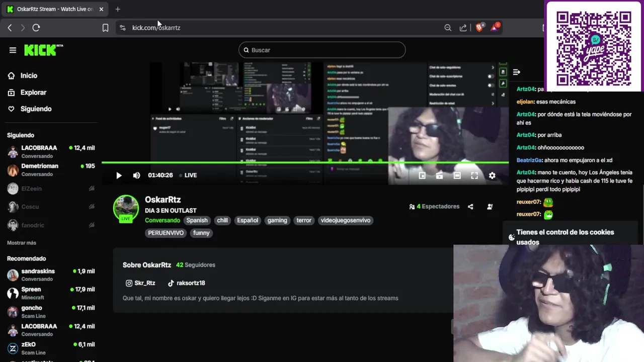Click the Buscar search field

(322, 50)
